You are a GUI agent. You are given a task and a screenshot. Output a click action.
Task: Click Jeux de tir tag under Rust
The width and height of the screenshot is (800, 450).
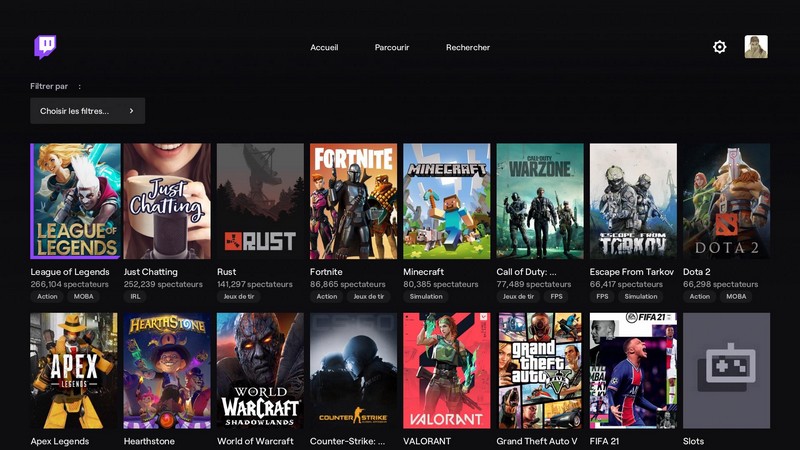(x=239, y=296)
